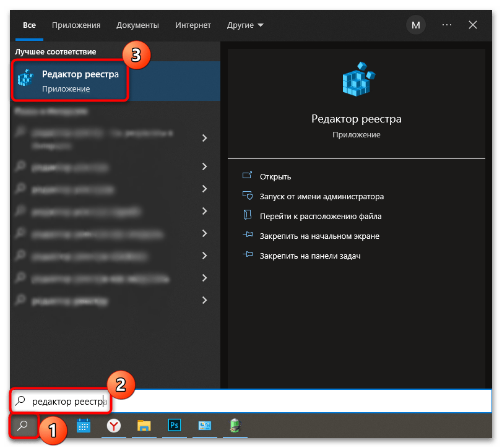Choose Запуск от имени администратора
Image resolution: width=502 pixels, height=448 pixels.
click(x=321, y=196)
